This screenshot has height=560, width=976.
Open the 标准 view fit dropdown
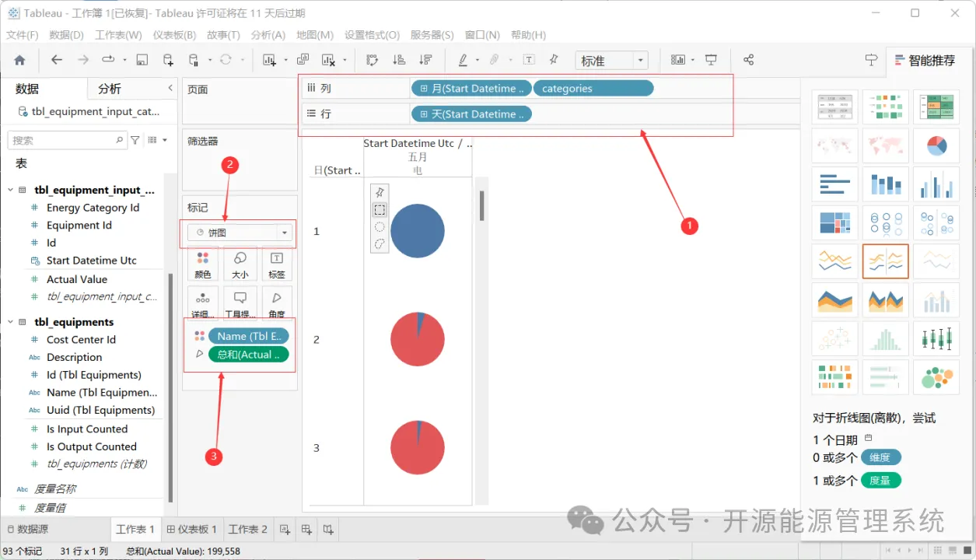coord(612,61)
